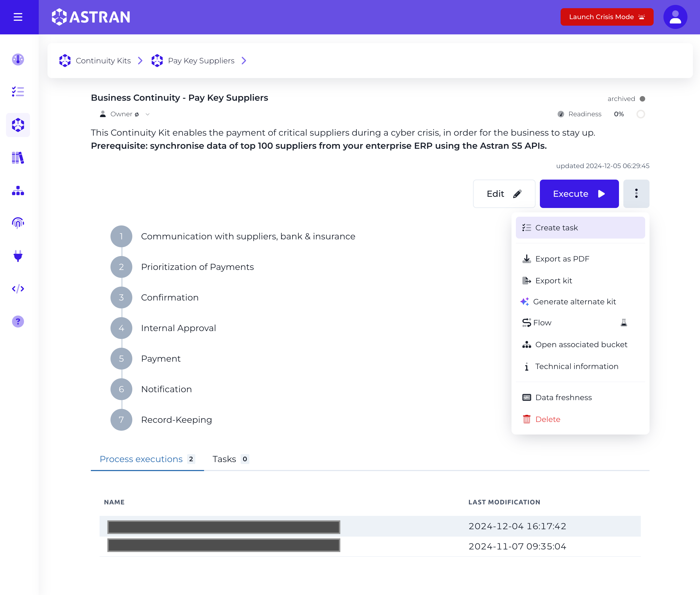Open the Continuity Kits breadcrumb link
Viewport: 700px width, 595px height.
[x=103, y=61]
